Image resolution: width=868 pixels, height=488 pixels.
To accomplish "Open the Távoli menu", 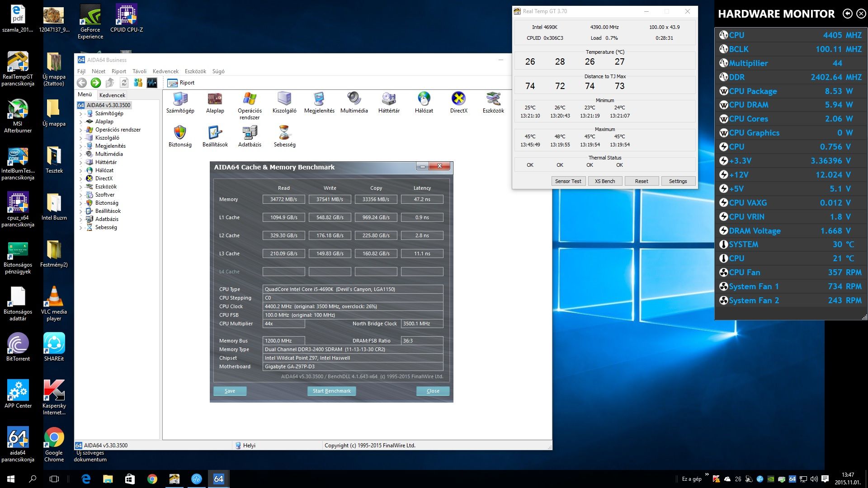I will point(139,71).
